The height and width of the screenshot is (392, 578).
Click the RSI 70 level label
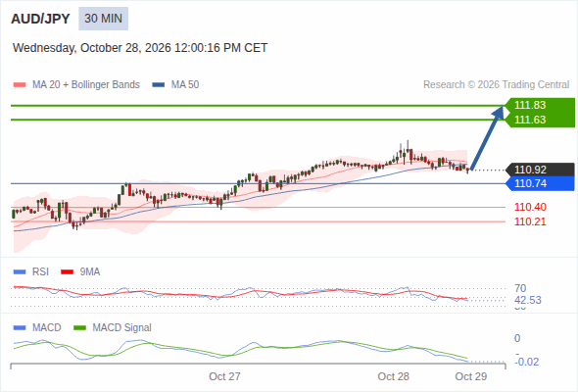[520, 288]
